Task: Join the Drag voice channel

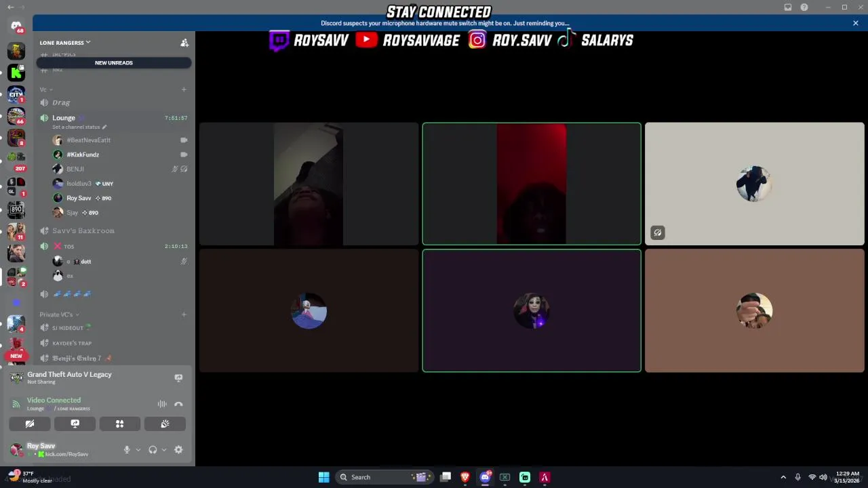Action: click(114, 102)
